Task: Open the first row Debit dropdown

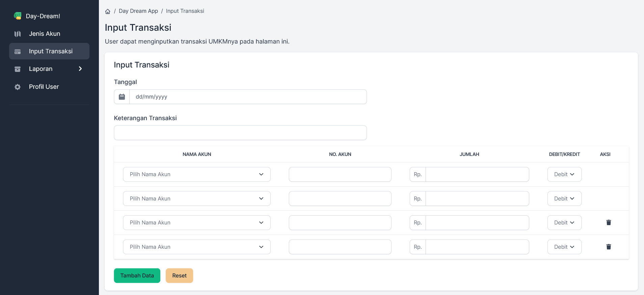Action: pyautogui.click(x=564, y=175)
